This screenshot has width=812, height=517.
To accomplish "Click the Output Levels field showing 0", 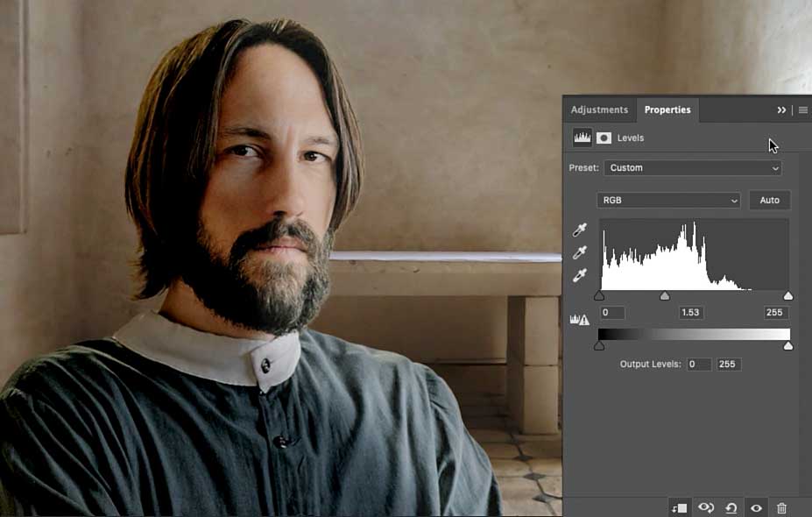I will [x=699, y=365].
